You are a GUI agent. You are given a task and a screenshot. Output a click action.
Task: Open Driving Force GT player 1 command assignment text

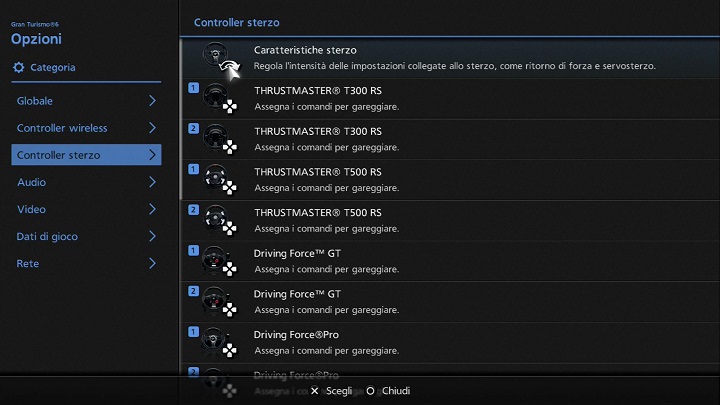326,269
